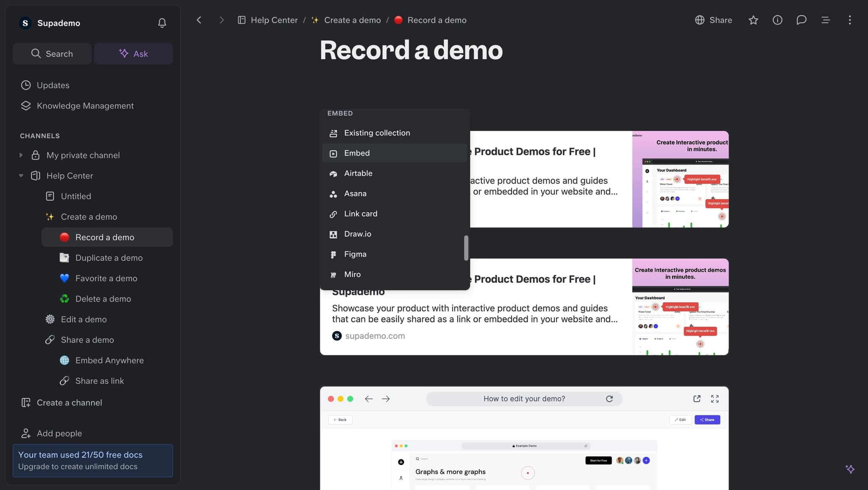This screenshot has height=490, width=868.
Task: Click the Create a demo breadcrumb
Action: pos(352,20)
